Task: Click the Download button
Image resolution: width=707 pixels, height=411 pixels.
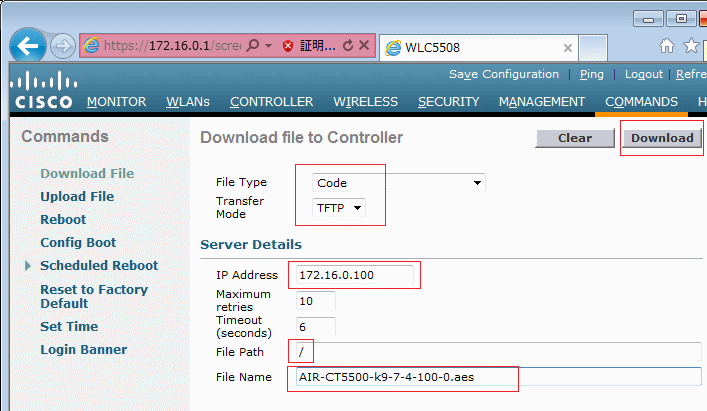Action: point(662,138)
